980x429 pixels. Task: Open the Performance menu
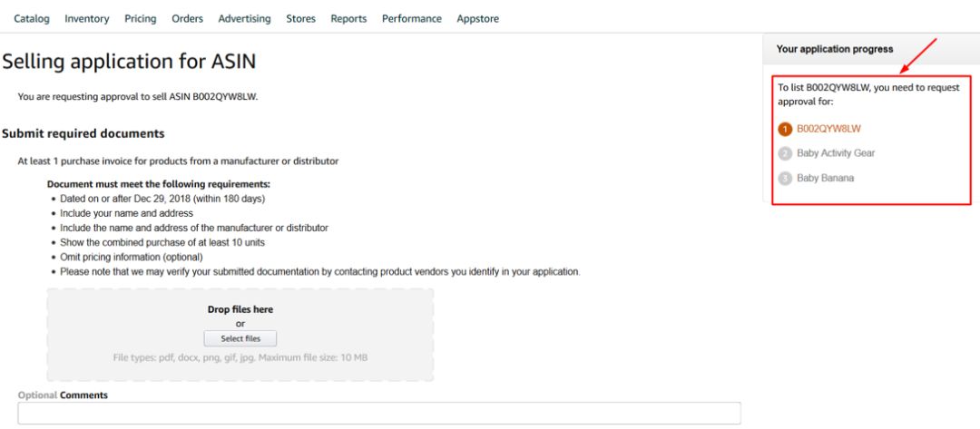point(412,19)
